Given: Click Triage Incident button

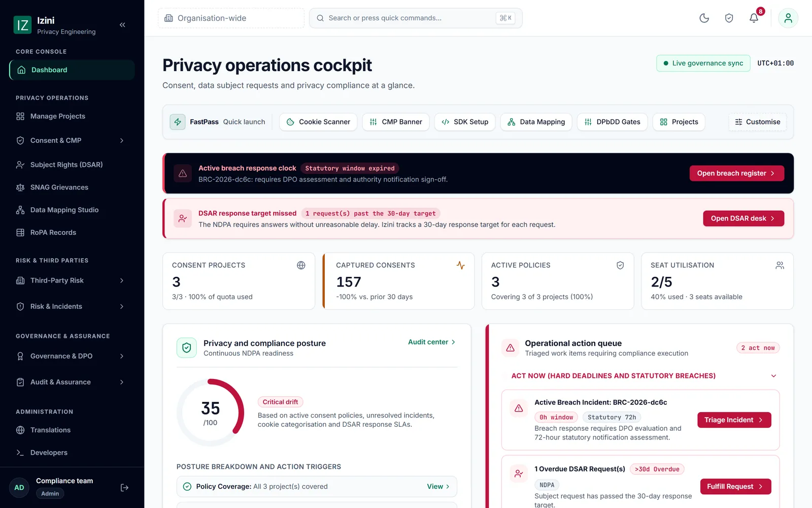Looking at the screenshot, I should tap(734, 420).
